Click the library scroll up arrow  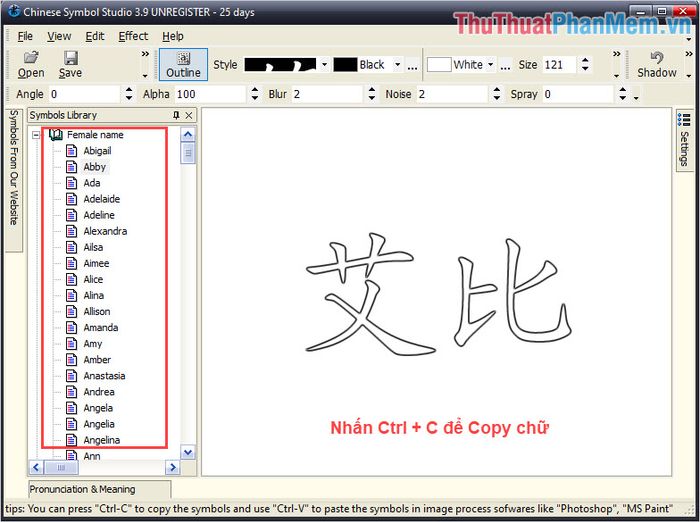(188, 134)
